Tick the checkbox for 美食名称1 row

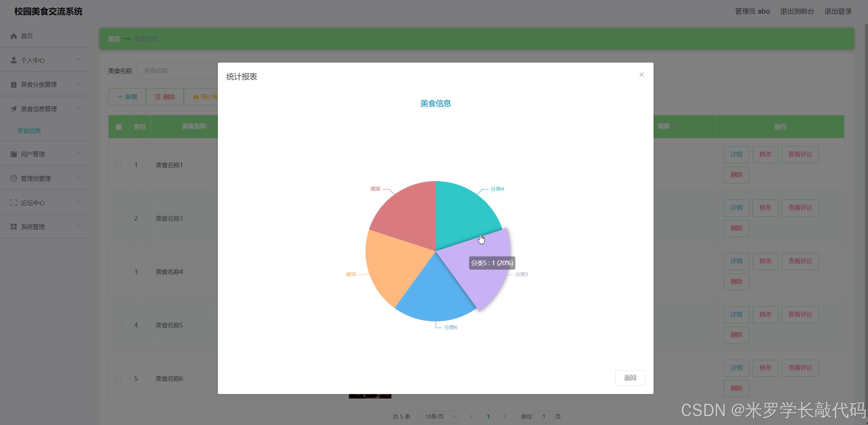coord(118,165)
